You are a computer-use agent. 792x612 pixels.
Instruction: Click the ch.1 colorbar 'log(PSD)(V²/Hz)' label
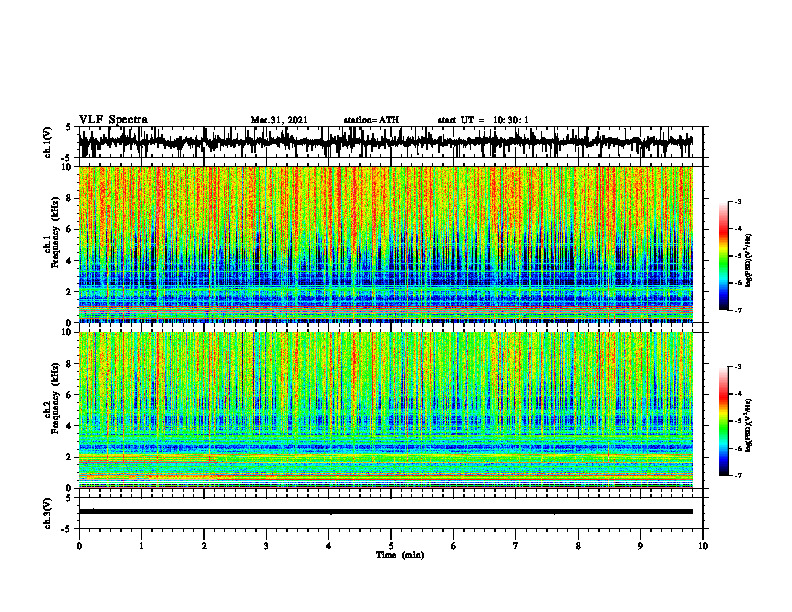(749, 261)
